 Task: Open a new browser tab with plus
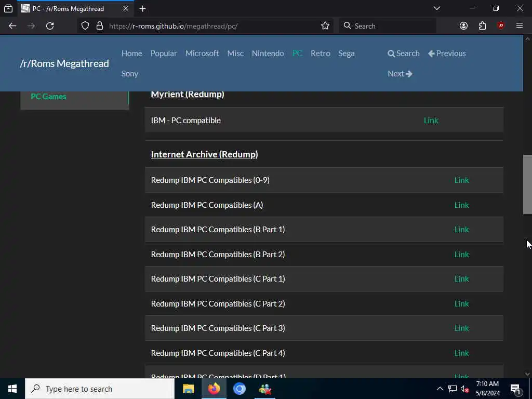click(x=142, y=9)
